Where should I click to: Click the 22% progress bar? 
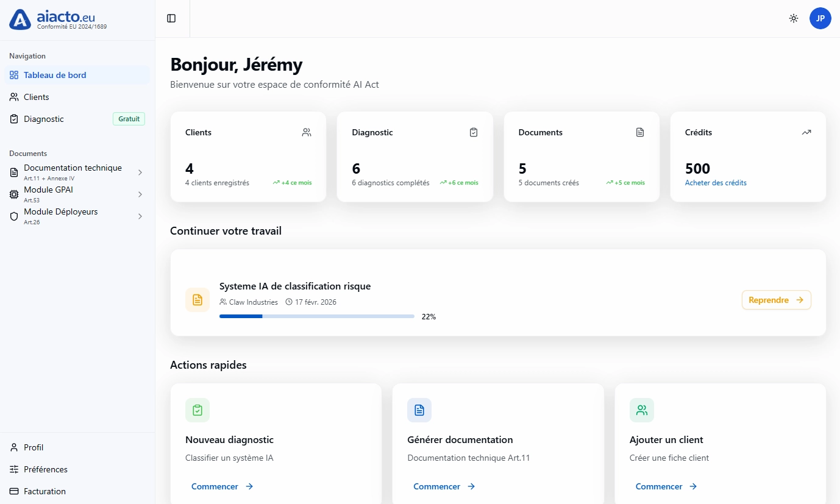tap(316, 316)
